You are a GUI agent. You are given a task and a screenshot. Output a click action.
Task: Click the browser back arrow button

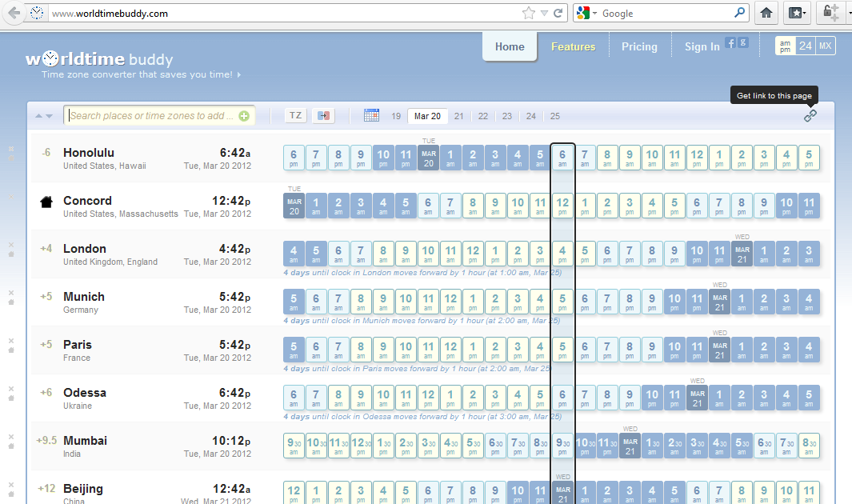14,13
